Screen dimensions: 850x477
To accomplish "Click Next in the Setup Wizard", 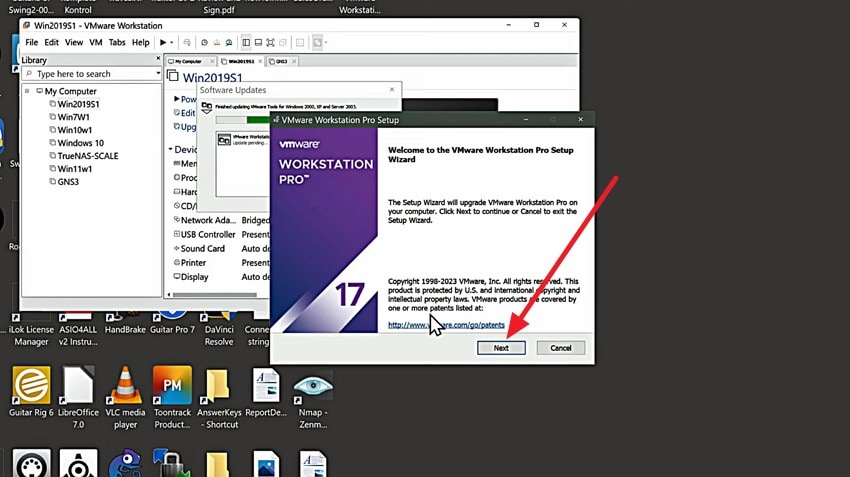I will (501, 348).
